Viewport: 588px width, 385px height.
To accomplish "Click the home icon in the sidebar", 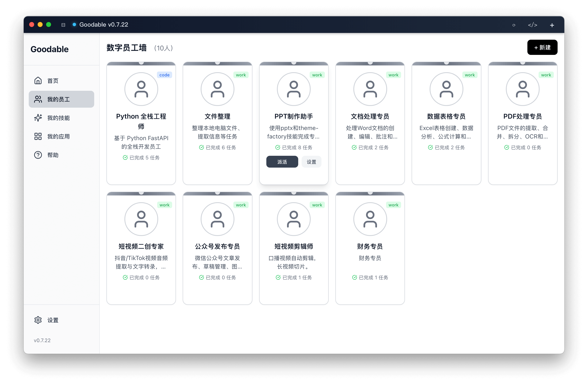I will (x=38, y=80).
